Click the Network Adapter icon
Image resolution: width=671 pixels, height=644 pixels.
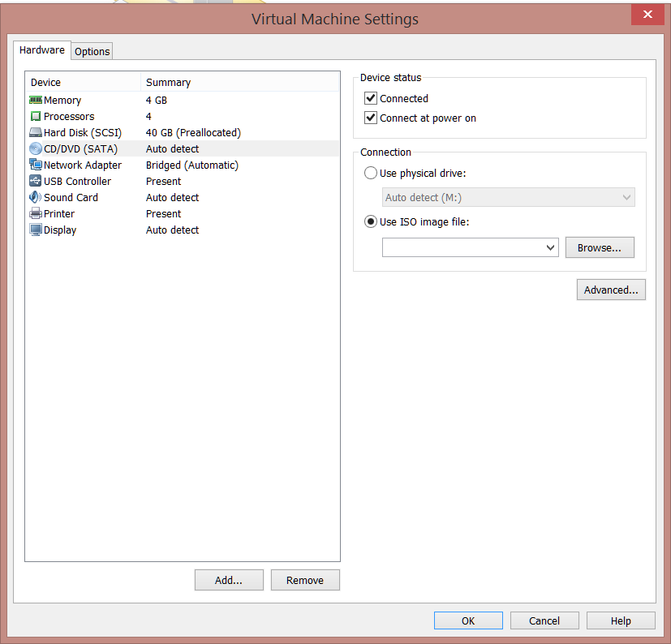pyautogui.click(x=36, y=165)
